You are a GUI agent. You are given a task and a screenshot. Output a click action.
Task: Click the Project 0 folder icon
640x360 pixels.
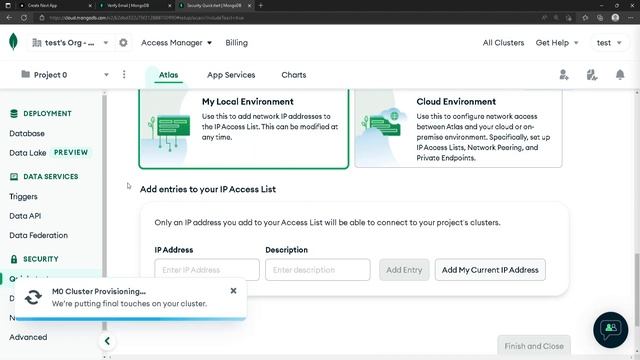pyautogui.click(x=25, y=74)
